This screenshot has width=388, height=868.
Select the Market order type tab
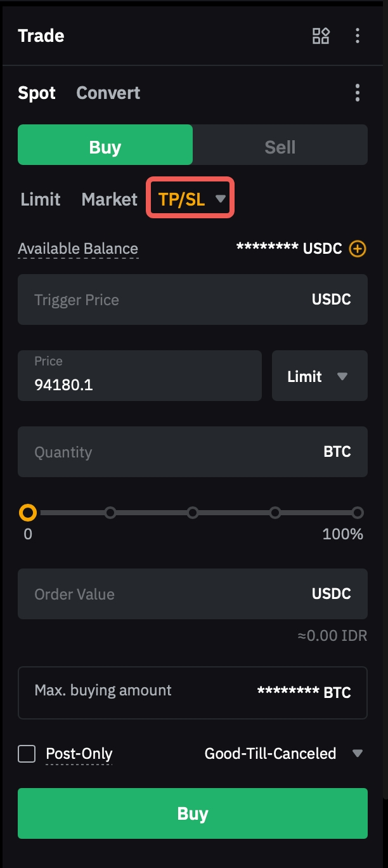(110, 199)
